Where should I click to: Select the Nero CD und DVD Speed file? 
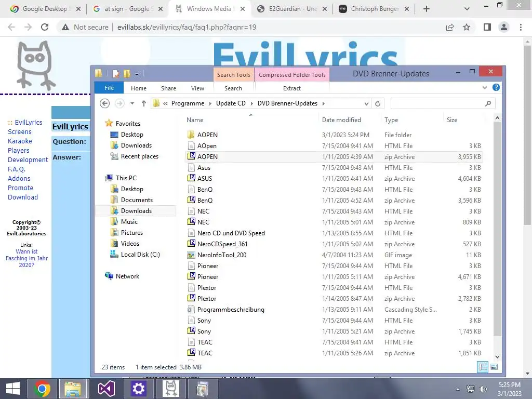point(334,233)
